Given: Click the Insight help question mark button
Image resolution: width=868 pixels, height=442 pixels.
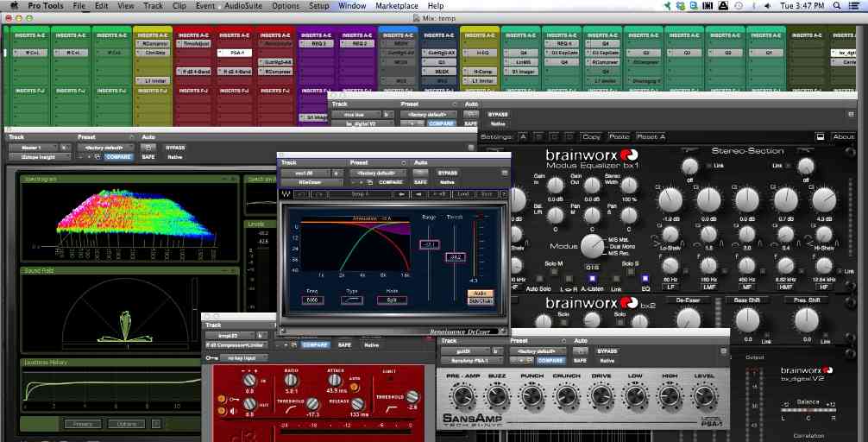Looking at the screenshot, I should click(156, 424).
